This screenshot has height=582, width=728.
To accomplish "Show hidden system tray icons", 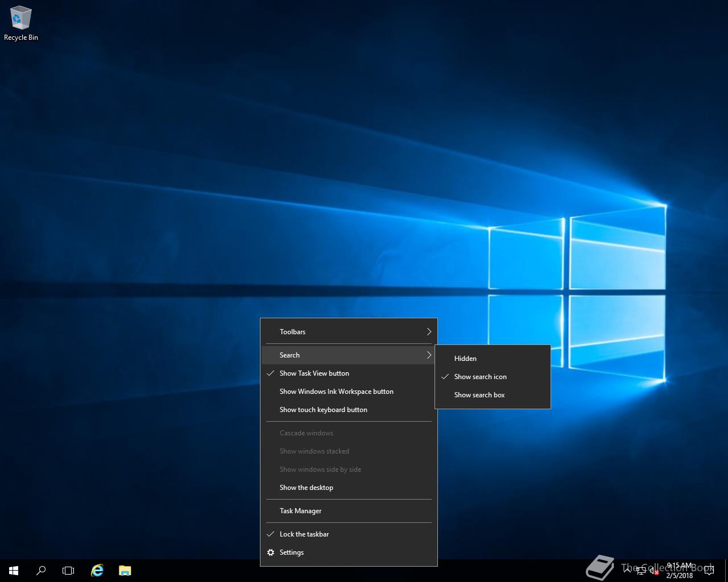I will (627, 570).
